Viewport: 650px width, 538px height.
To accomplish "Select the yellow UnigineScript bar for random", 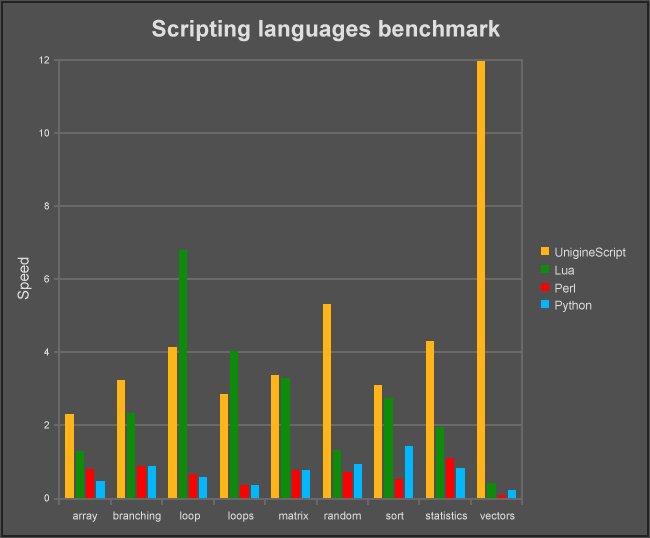I will tap(327, 401).
